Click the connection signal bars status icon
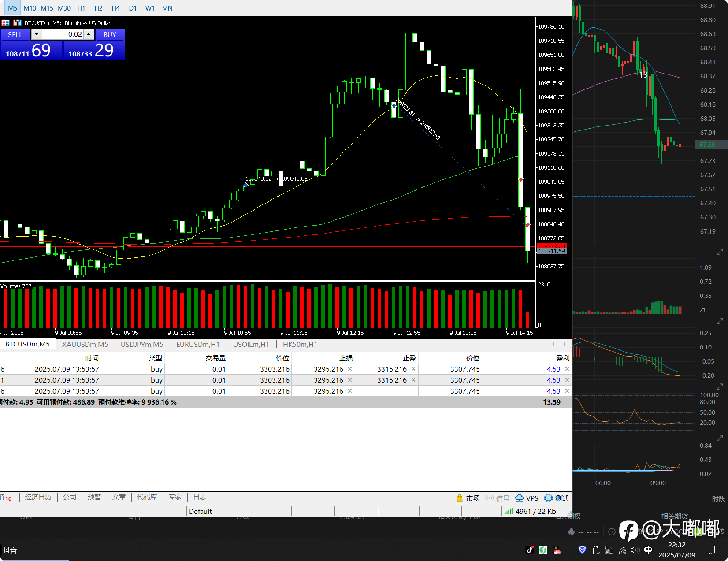This screenshot has height=561, width=728. (509, 511)
